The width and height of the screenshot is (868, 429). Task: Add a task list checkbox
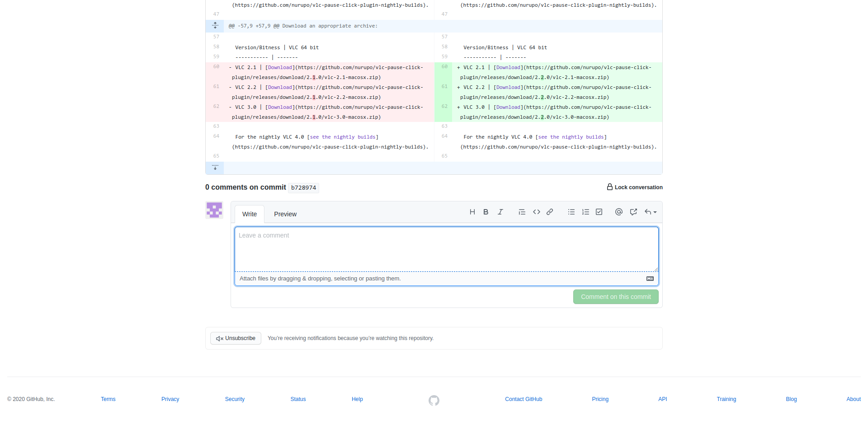point(599,212)
